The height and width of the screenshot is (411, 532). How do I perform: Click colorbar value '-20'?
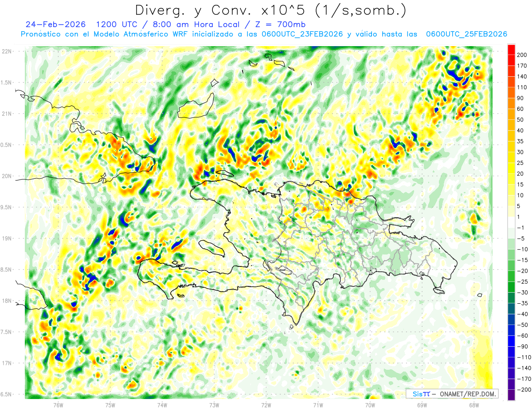click(522, 271)
